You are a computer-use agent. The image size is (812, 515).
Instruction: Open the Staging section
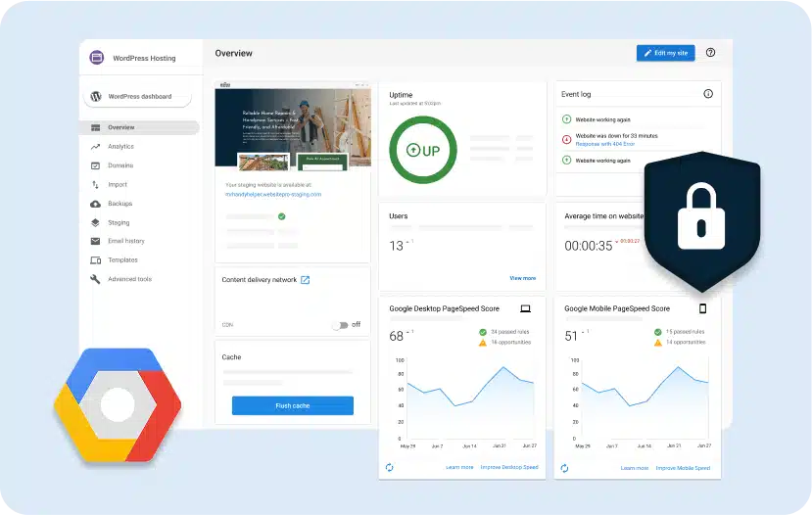119,222
